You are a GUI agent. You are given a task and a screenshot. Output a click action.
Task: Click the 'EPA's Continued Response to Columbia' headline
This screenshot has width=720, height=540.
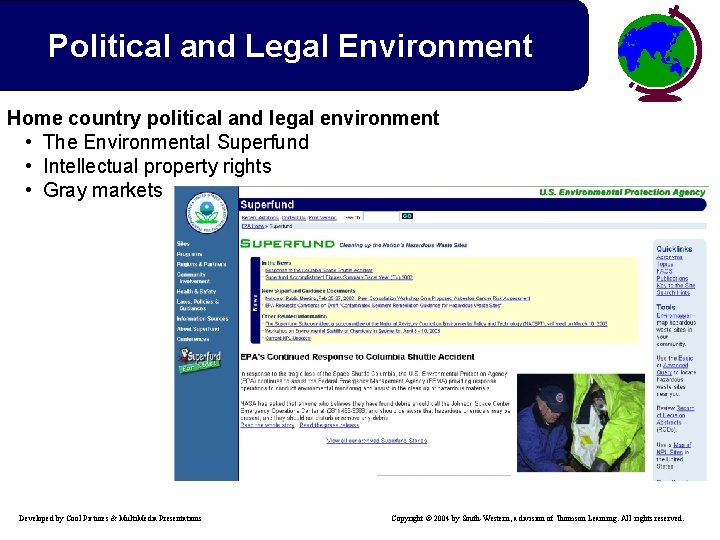[x=357, y=357]
